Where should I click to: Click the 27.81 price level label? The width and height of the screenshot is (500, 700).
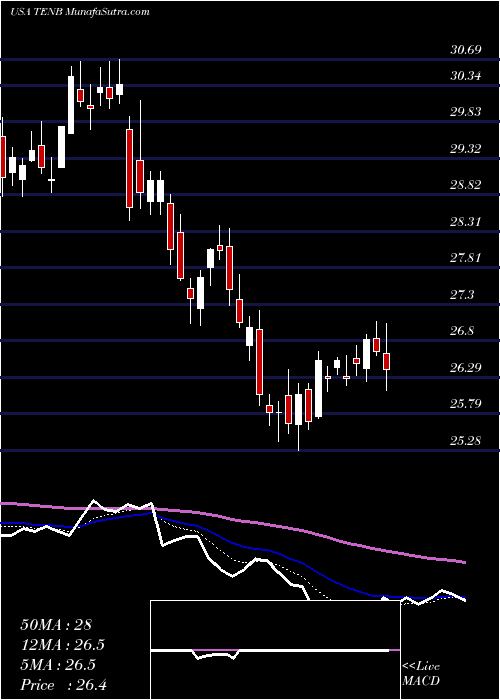coord(466,258)
